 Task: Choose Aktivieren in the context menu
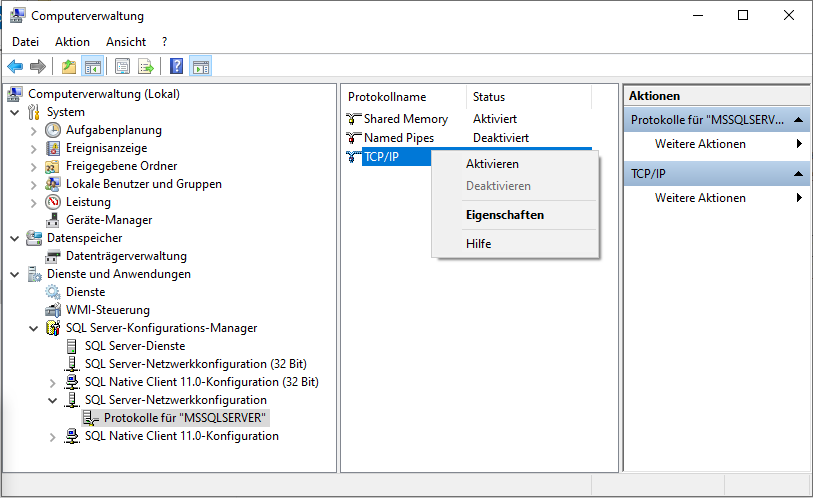tap(492, 164)
